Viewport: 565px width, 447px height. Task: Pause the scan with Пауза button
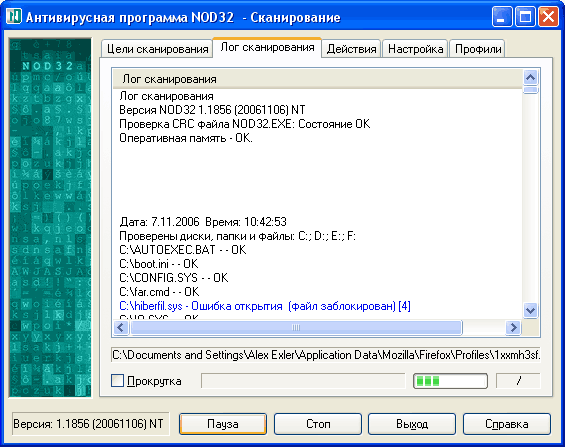tap(223, 424)
